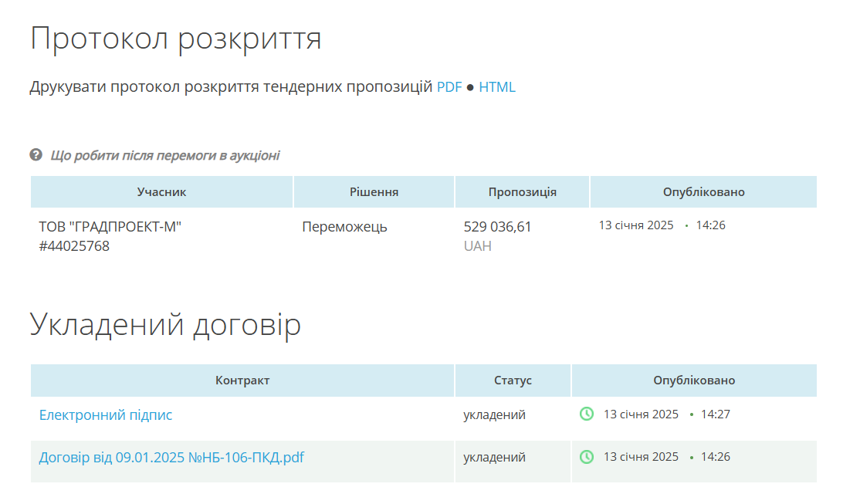
Task: Click the bid amount 529 036,61
Action: pyautogui.click(x=497, y=227)
